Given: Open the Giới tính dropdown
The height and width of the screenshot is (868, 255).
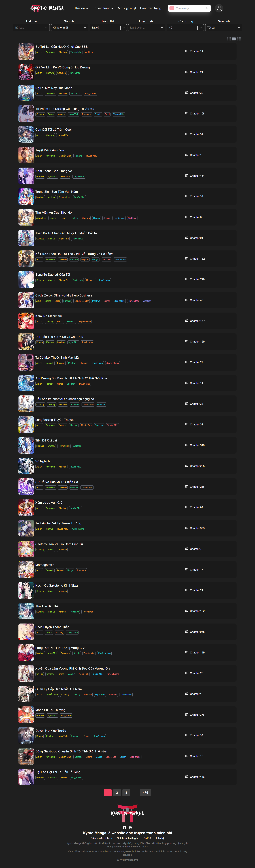Looking at the screenshot, I should tap(224, 28).
